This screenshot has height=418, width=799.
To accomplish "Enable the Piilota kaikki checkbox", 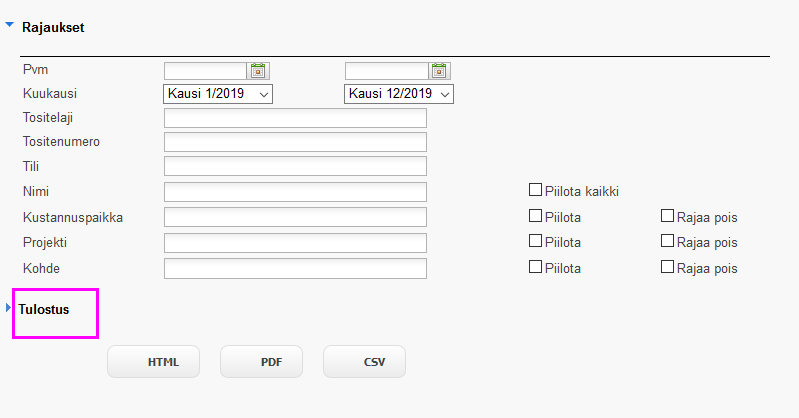I will [535, 190].
